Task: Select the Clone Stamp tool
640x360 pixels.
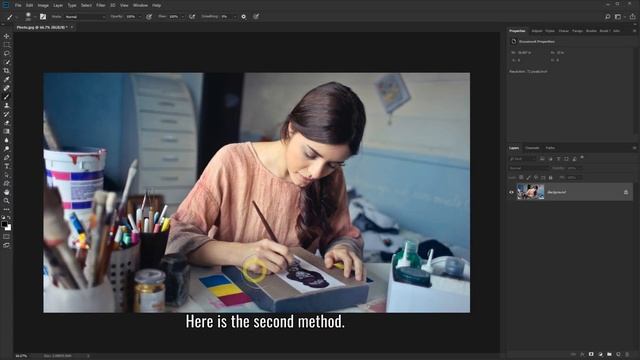Action: [7, 105]
